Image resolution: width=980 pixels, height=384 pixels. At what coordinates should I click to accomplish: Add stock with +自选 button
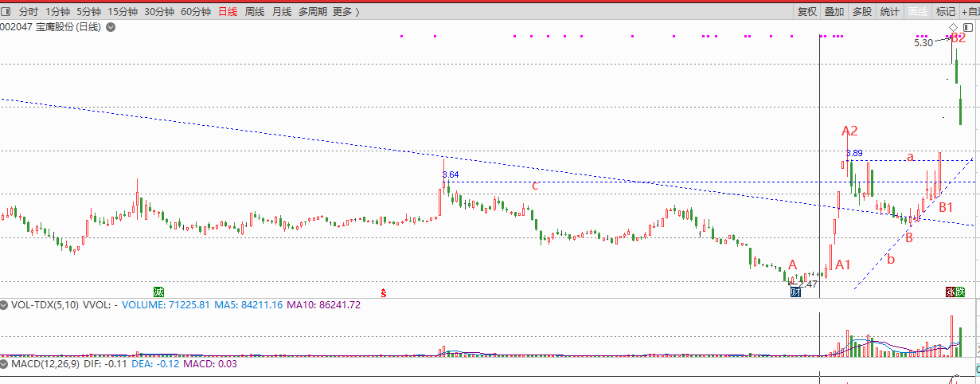(x=970, y=11)
